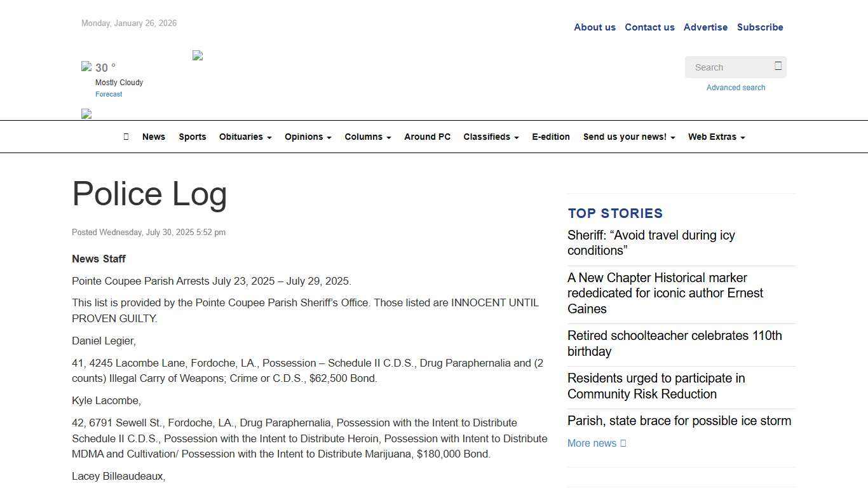868x488 pixels.
Task: Open the E-edition page
Action: (550, 137)
